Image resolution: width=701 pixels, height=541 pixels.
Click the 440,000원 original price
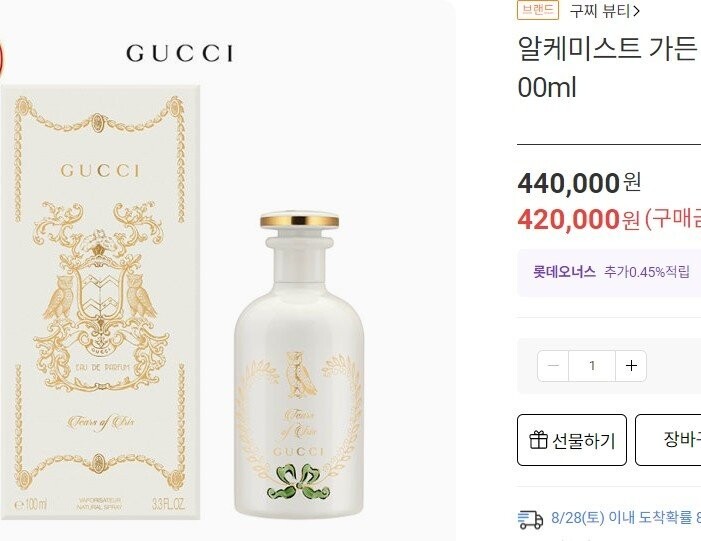(x=579, y=183)
